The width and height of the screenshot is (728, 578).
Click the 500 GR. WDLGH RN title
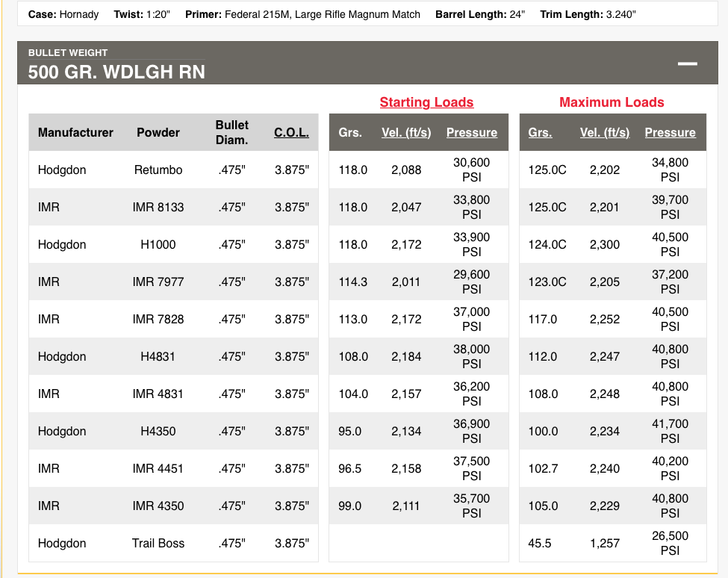[x=116, y=72]
